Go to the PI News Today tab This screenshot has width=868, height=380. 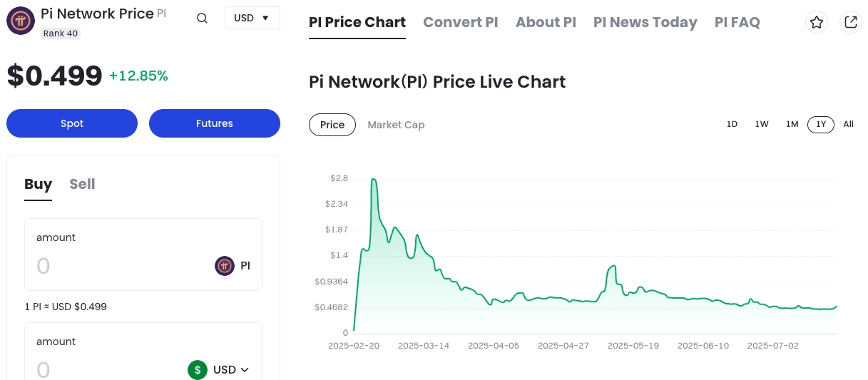click(645, 22)
